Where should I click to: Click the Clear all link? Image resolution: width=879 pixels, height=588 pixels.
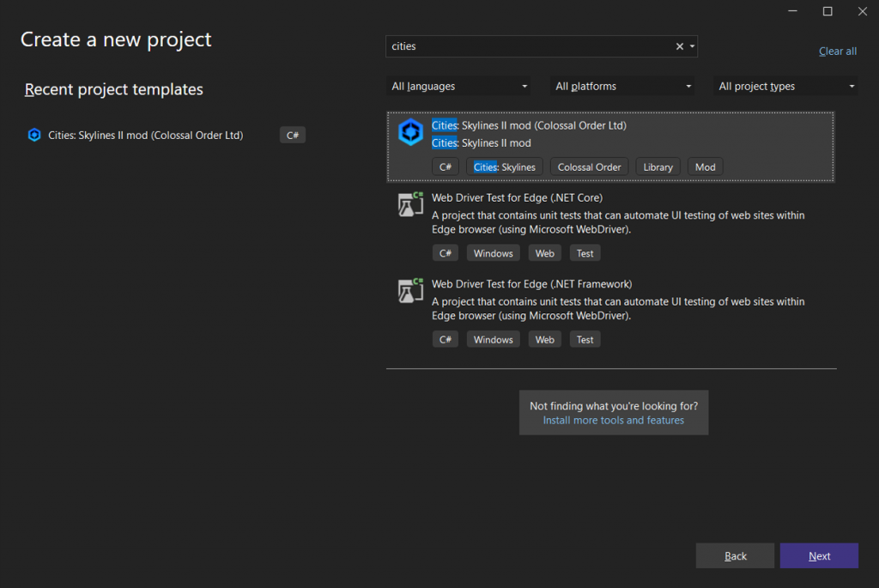click(837, 52)
